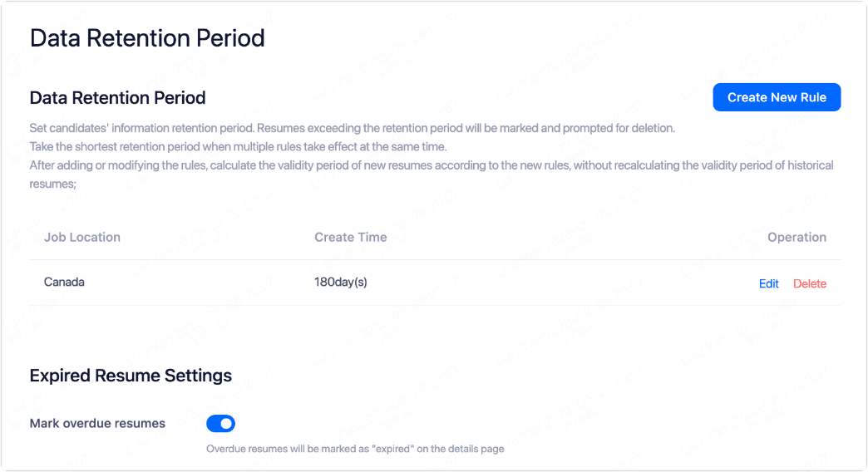Screen dimensions: 868x472
Task: Click the overdue resumes helper text under the switch
Action: [355, 449]
